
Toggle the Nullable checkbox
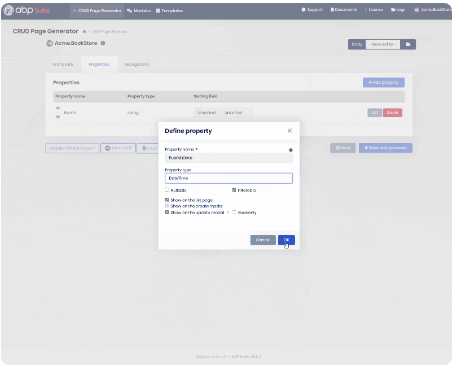click(167, 190)
